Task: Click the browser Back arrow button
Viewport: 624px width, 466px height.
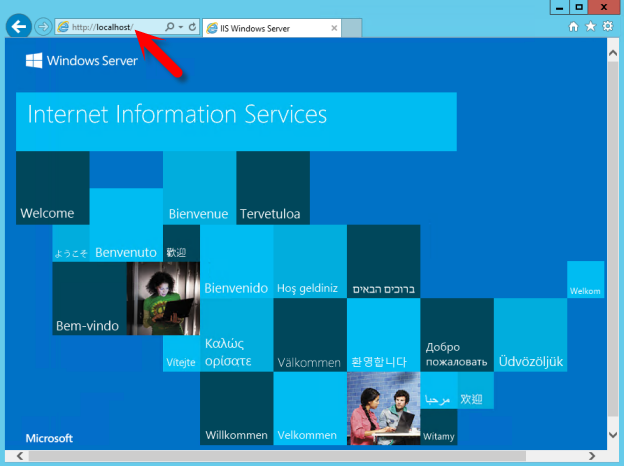Action: (x=18, y=27)
